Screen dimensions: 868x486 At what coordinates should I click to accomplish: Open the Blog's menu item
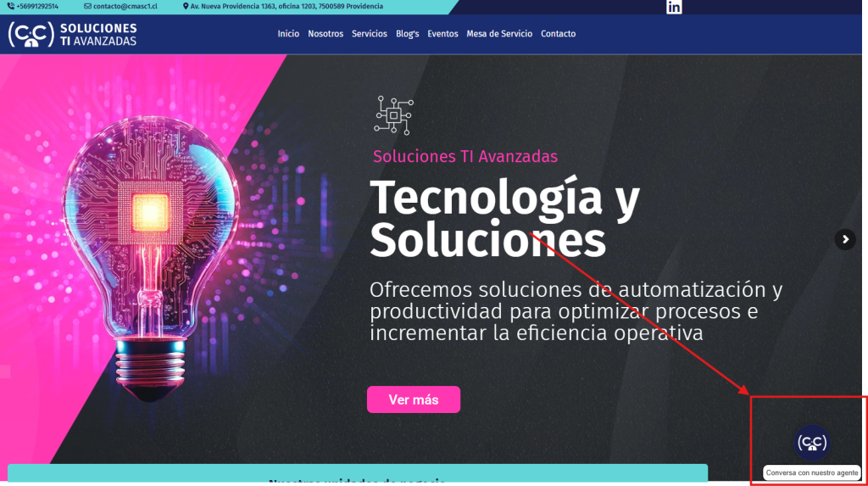coord(408,34)
